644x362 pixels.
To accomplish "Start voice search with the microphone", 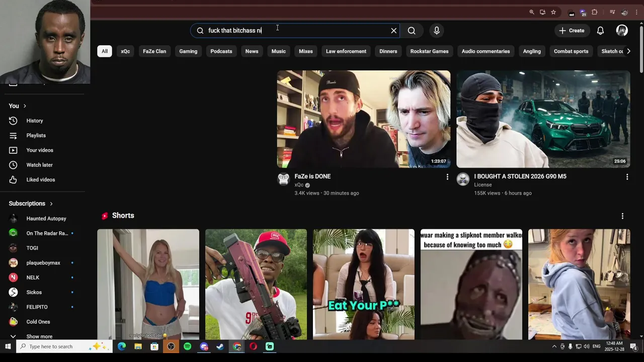I will pos(437,31).
